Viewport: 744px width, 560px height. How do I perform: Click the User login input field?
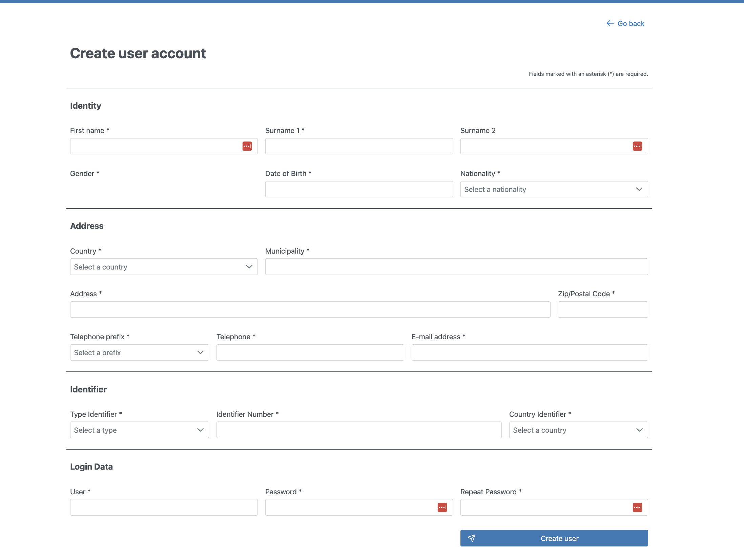tap(164, 507)
